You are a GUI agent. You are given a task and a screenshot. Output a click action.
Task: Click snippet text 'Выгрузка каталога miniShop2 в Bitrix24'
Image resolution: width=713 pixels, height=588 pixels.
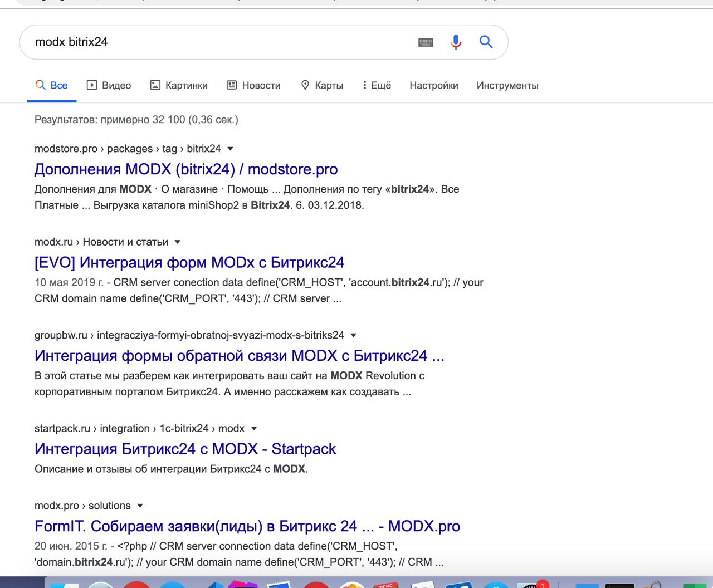(x=192, y=205)
